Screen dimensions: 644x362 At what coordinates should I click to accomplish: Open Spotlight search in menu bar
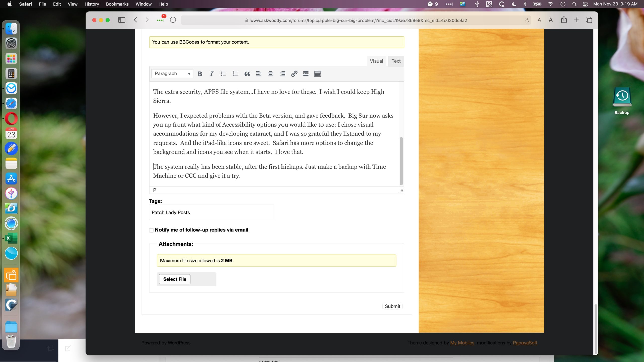[574, 4]
